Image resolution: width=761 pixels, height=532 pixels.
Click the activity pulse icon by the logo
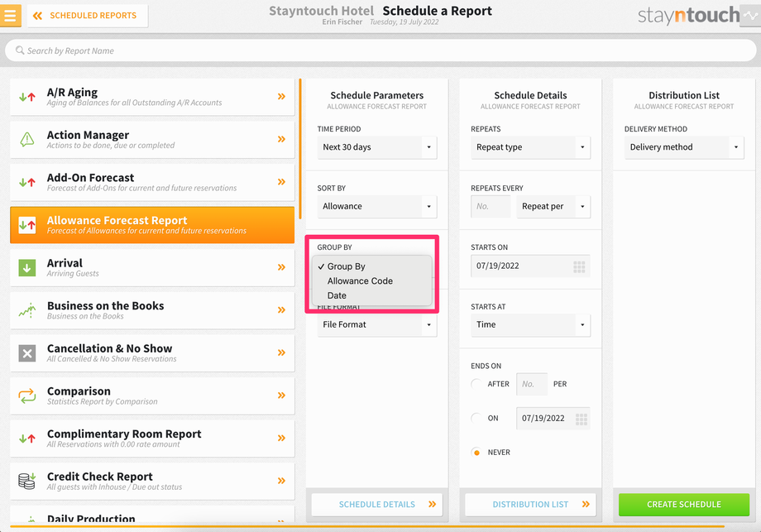coord(750,16)
